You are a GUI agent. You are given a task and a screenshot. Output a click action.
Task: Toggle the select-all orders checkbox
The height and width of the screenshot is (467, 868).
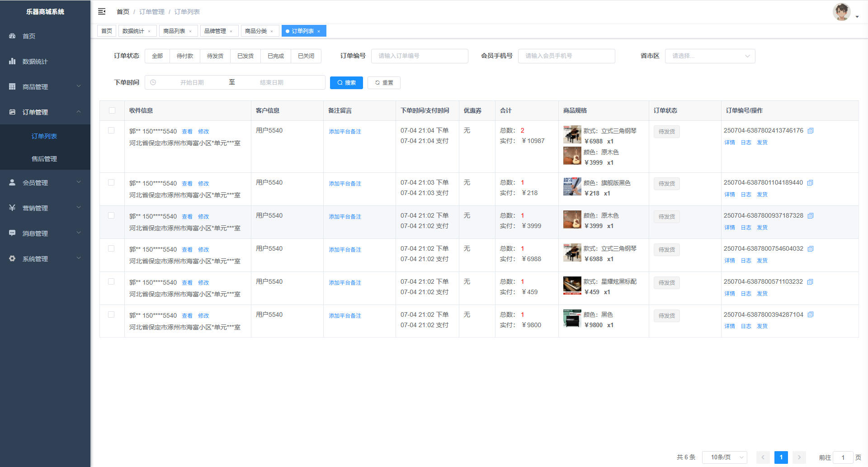click(112, 110)
